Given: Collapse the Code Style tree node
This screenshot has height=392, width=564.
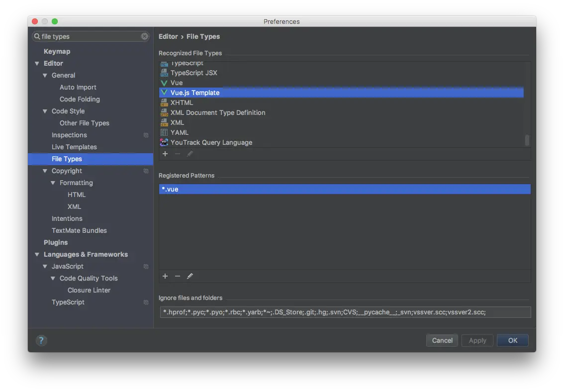Looking at the screenshot, I should [x=45, y=111].
